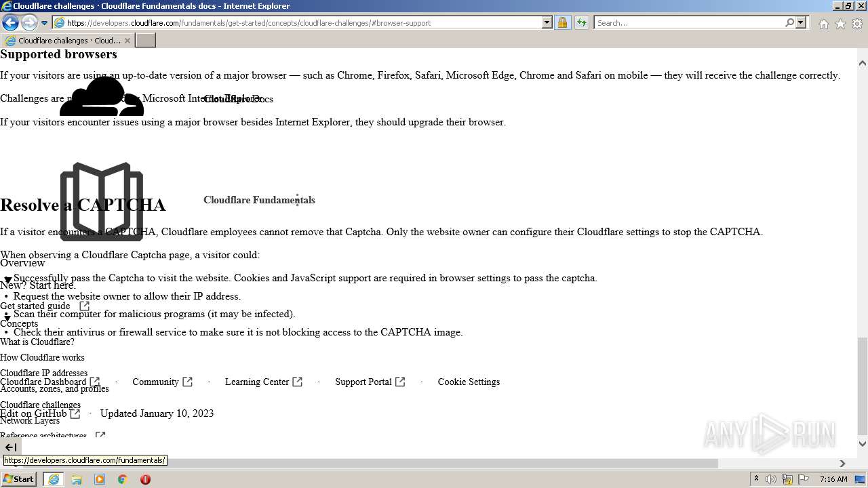The image size is (868, 488).
Task: Click the three-dot menu beside Cloudflare Fundamentals
Action: pos(297,200)
